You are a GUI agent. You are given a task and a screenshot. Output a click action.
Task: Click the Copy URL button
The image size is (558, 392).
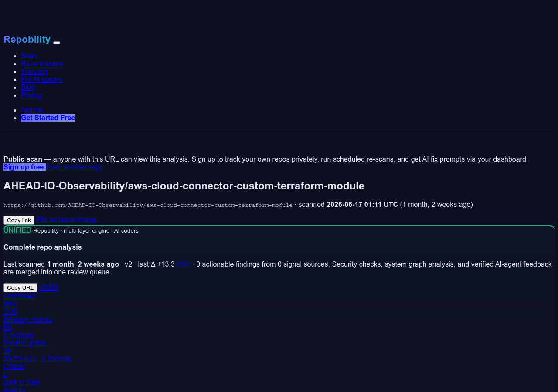20,287
